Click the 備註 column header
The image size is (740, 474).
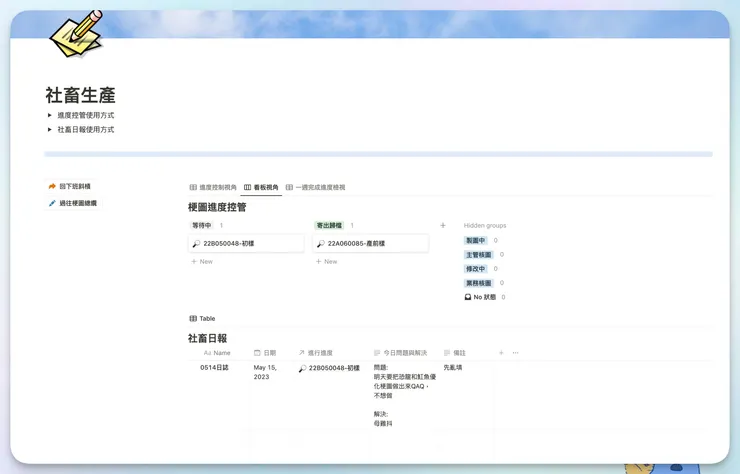coord(455,353)
